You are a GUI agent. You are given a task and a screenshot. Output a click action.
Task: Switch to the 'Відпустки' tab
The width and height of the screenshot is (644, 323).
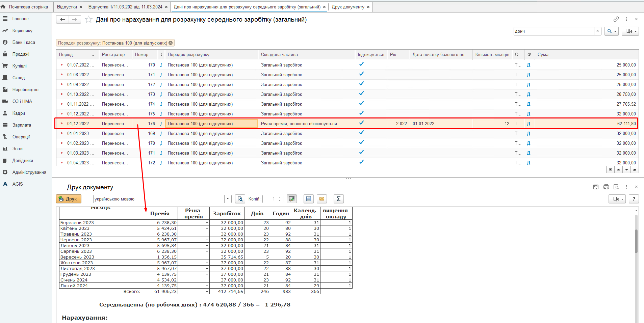coord(67,7)
